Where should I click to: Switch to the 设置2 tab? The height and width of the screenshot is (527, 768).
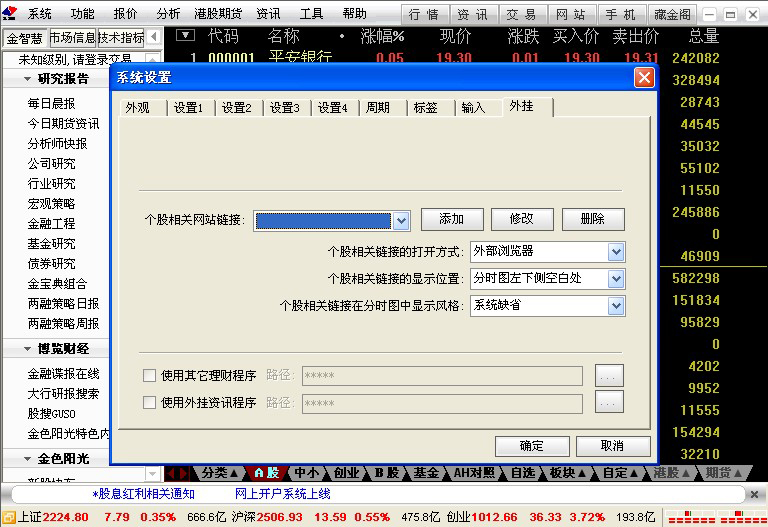tap(237, 108)
